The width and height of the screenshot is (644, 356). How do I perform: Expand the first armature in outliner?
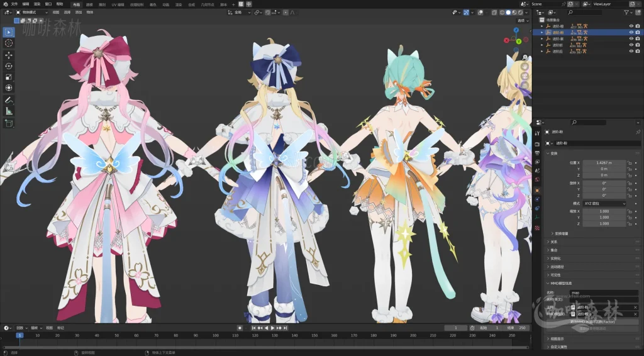pyautogui.click(x=542, y=26)
